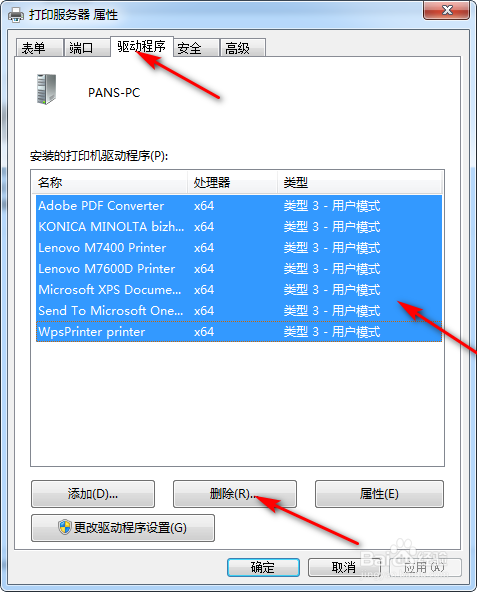Click the PANS-PC server icon

(x=46, y=89)
